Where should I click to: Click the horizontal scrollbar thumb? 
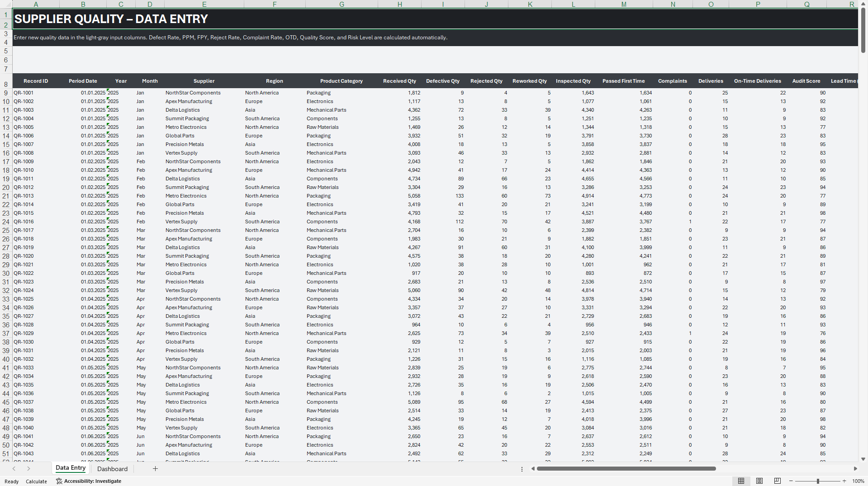click(626, 469)
